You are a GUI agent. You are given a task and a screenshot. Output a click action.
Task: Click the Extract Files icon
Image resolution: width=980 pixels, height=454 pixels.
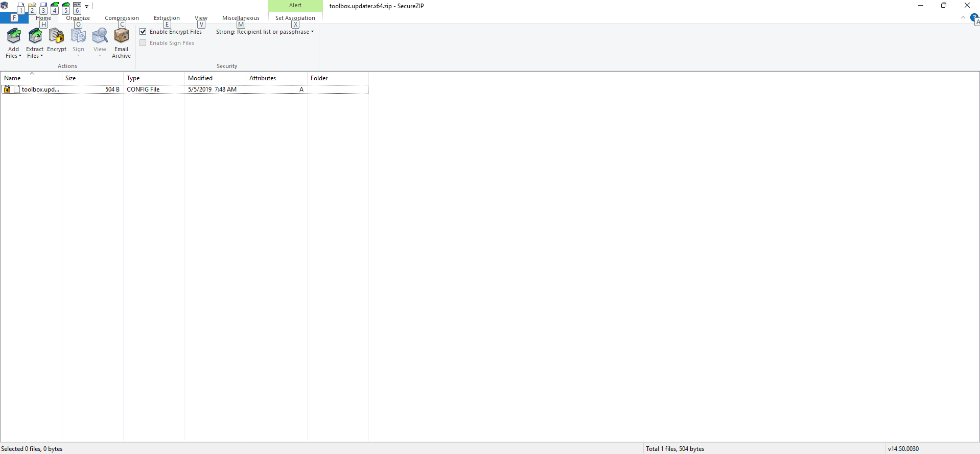35,36
